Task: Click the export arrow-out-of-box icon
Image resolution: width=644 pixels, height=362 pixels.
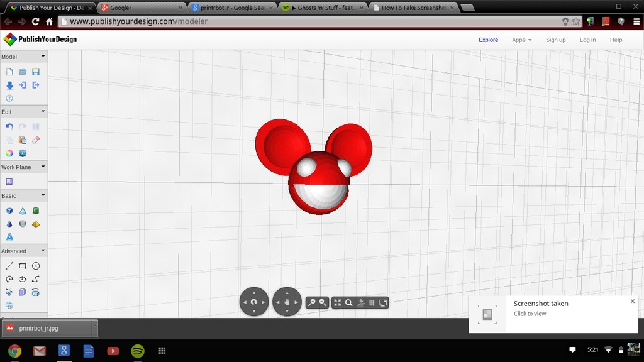Action: tap(36, 85)
